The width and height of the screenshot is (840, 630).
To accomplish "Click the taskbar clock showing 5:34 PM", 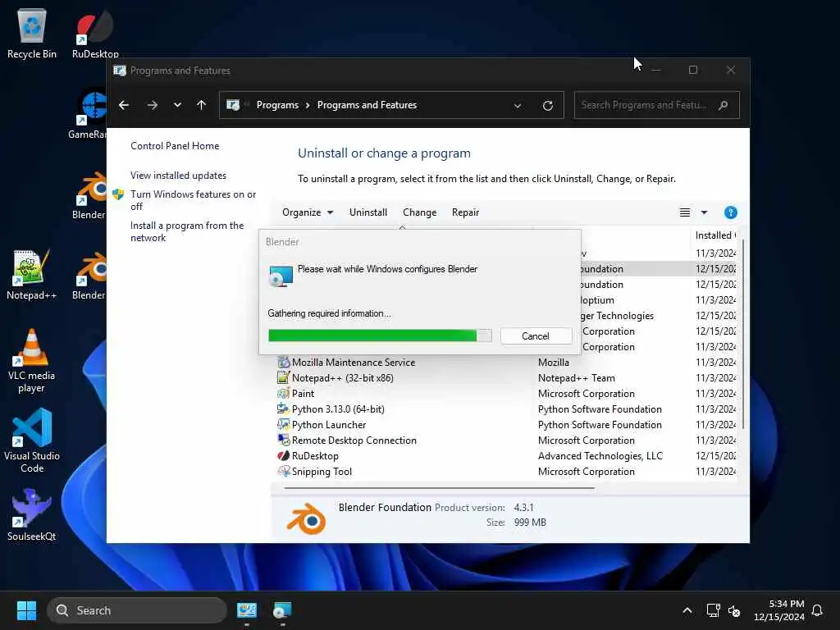I will (x=779, y=610).
